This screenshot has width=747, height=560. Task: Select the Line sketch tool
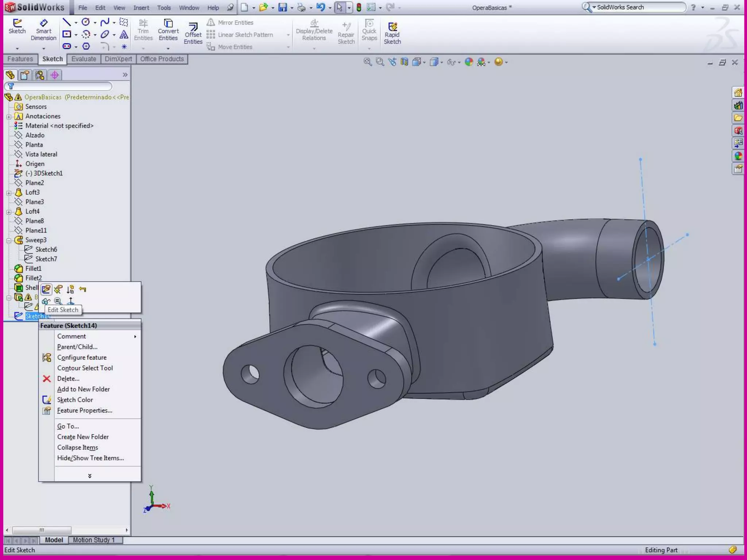pyautogui.click(x=66, y=22)
